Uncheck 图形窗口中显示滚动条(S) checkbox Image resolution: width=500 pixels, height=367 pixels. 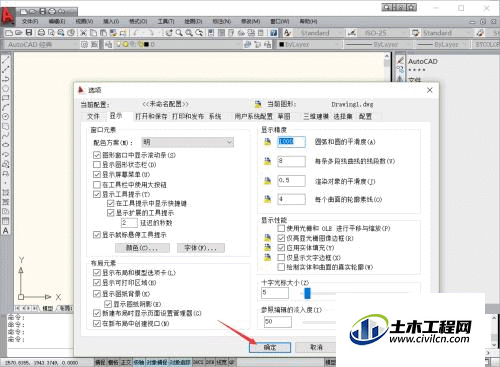(97, 155)
